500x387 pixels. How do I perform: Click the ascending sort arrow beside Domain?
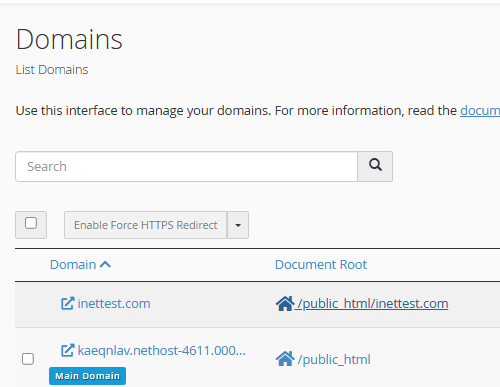tap(105, 264)
